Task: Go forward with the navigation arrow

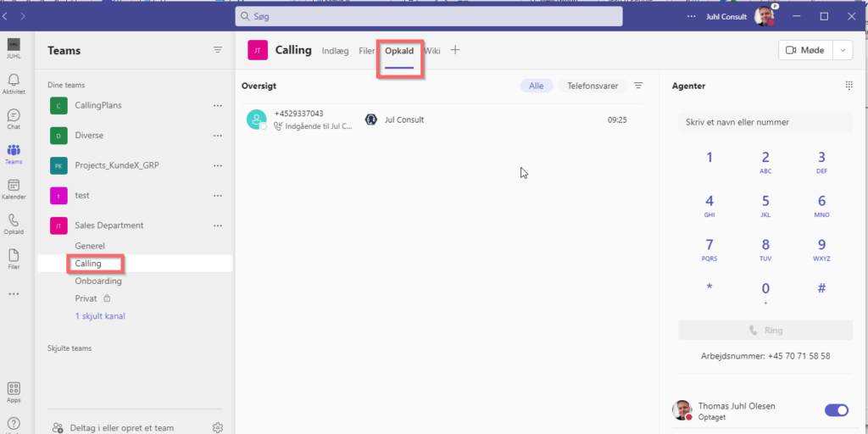Action: [x=23, y=17]
